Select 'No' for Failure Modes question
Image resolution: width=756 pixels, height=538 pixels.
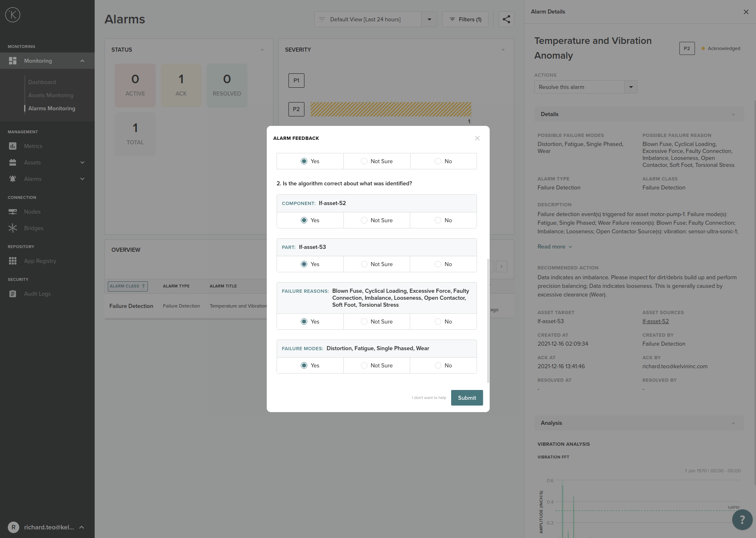(438, 365)
